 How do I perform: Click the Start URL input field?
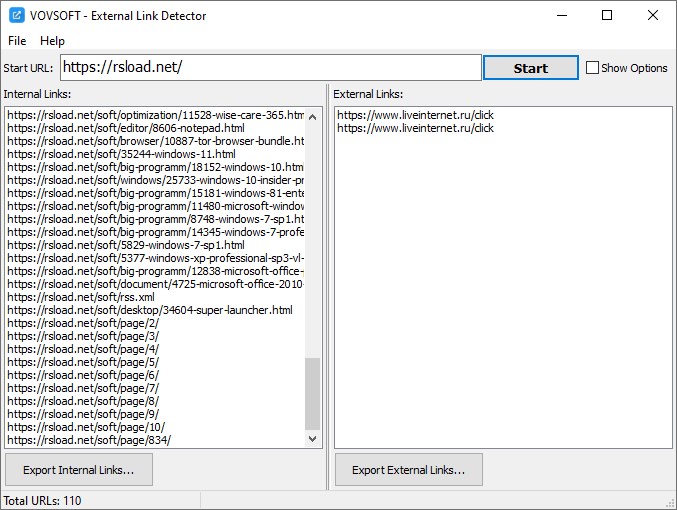pyautogui.click(x=271, y=67)
